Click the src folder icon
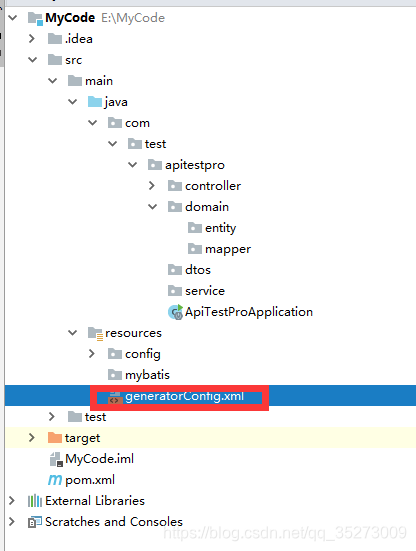The image size is (416, 551). coord(55,60)
